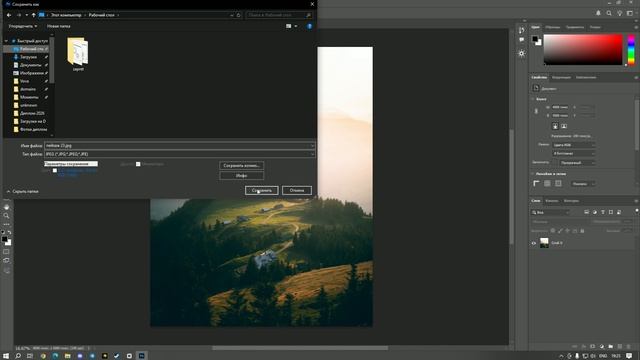Toggle the thumbnail checkbox in save dialog
Viewport: 640px width, 360px height.
[x=138, y=164]
